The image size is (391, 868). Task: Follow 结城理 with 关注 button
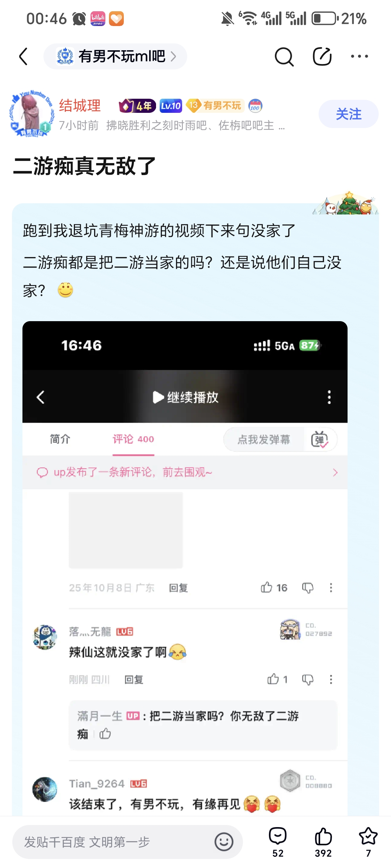[349, 114]
